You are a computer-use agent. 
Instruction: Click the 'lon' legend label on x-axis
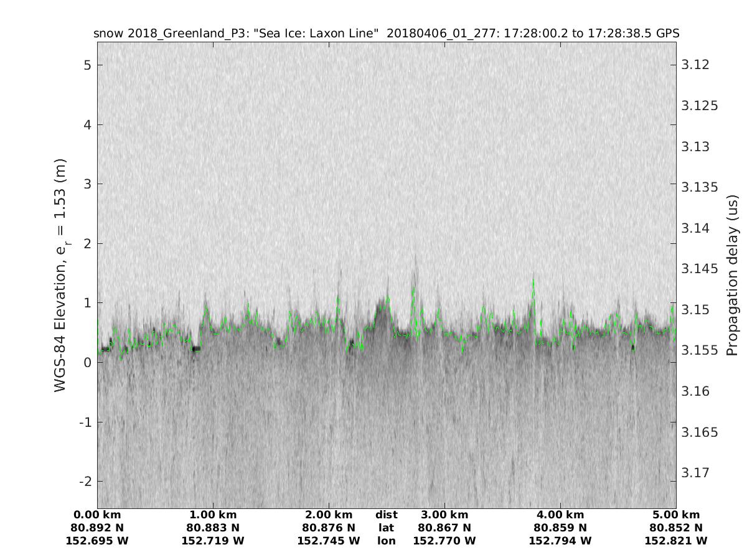[387, 541]
